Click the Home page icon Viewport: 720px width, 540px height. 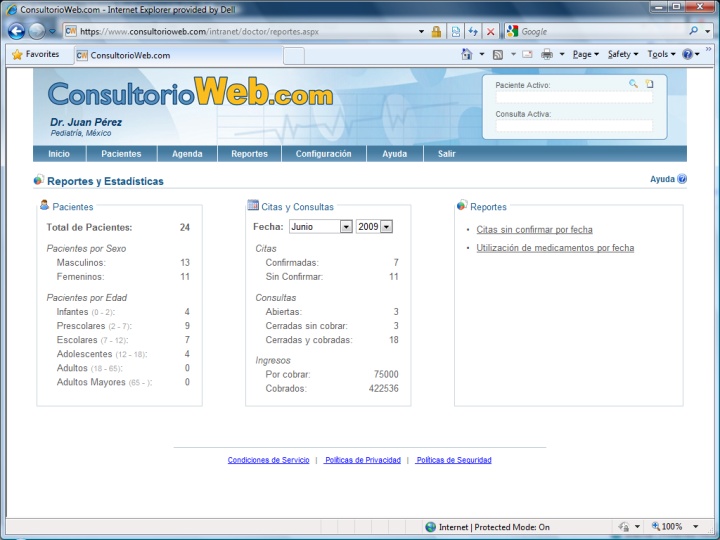pos(467,54)
